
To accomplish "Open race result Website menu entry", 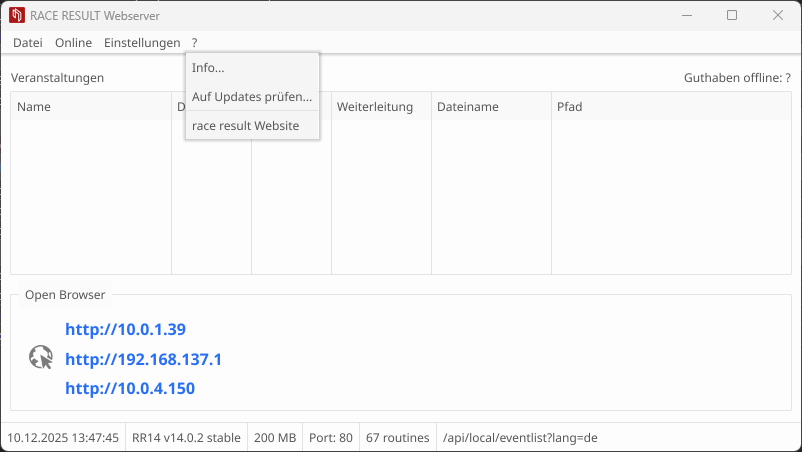I will 245,126.
